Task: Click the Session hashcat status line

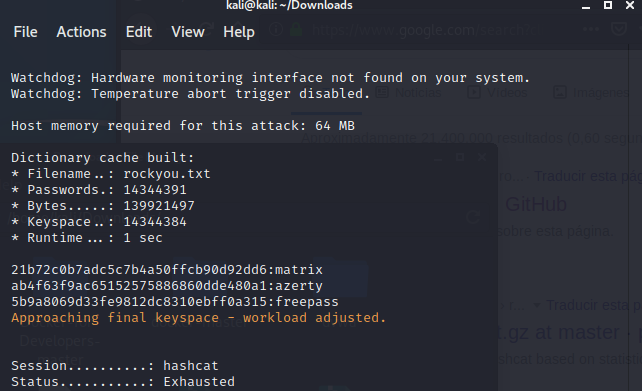Action: [x=115, y=366]
